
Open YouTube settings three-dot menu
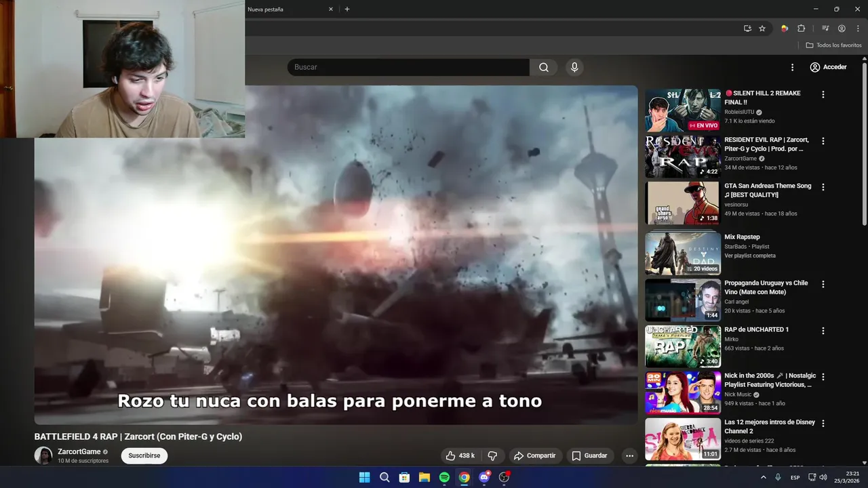(x=792, y=67)
